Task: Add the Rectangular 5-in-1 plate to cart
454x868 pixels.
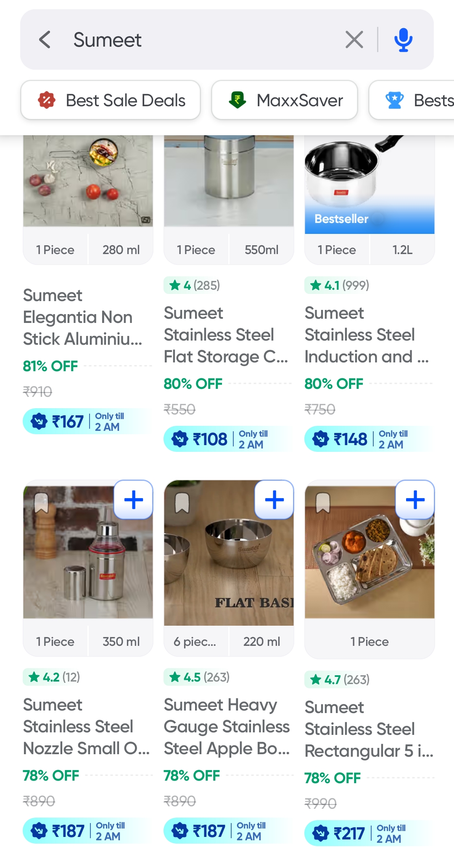Action: coord(415,500)
